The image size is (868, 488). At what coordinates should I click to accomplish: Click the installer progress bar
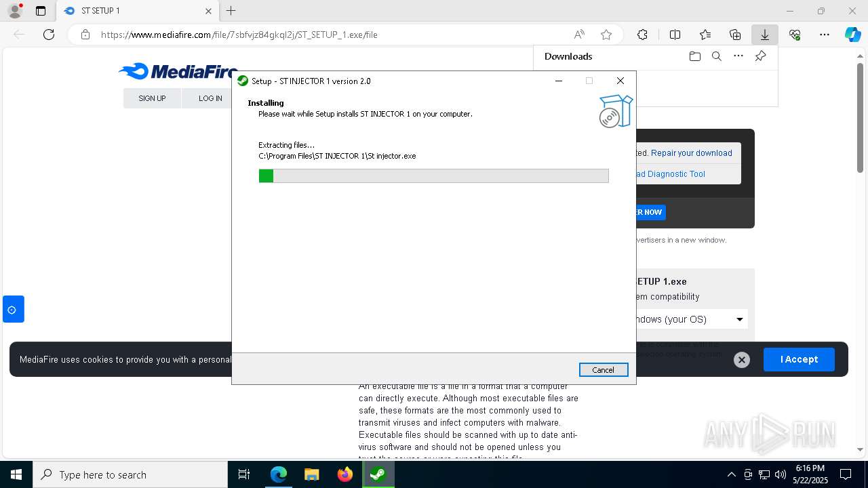[x=433, y=176]
